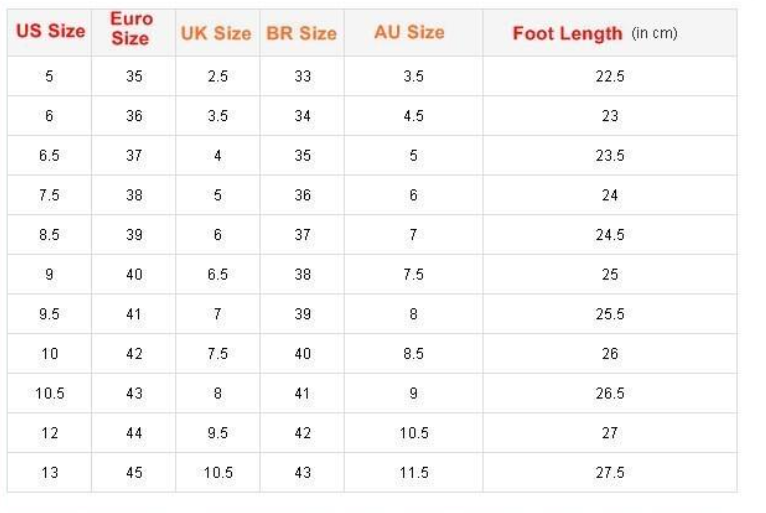The height and width of the screenshot is (513, 766).
Task: Click foot length 27.5 cell
Action: point(610,473)
